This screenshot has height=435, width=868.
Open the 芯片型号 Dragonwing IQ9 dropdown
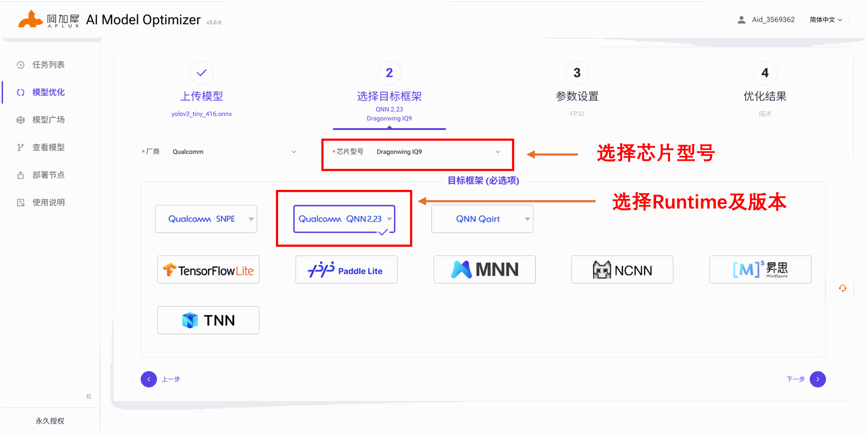click(x=438, y=152)
